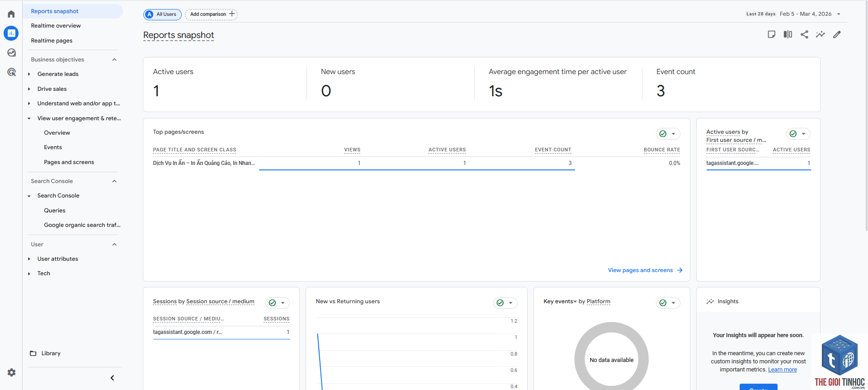Click New vs Returning users green check icon

point(500,303)
